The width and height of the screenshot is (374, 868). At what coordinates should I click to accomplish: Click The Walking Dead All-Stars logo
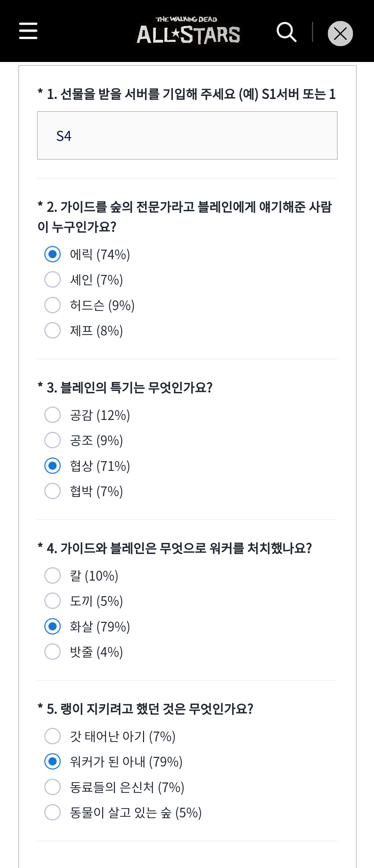188,31
